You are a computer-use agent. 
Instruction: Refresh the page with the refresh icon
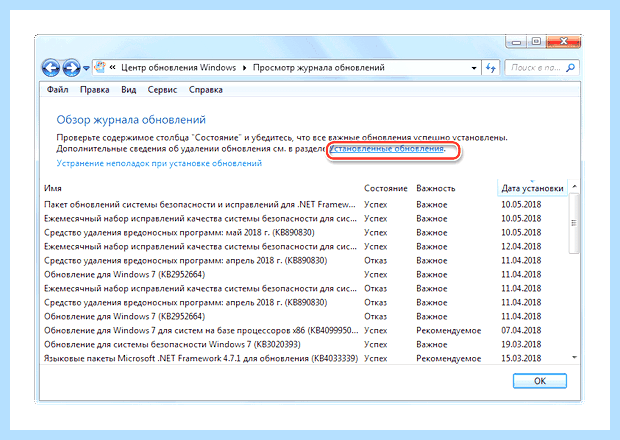(x=491, y=68)
